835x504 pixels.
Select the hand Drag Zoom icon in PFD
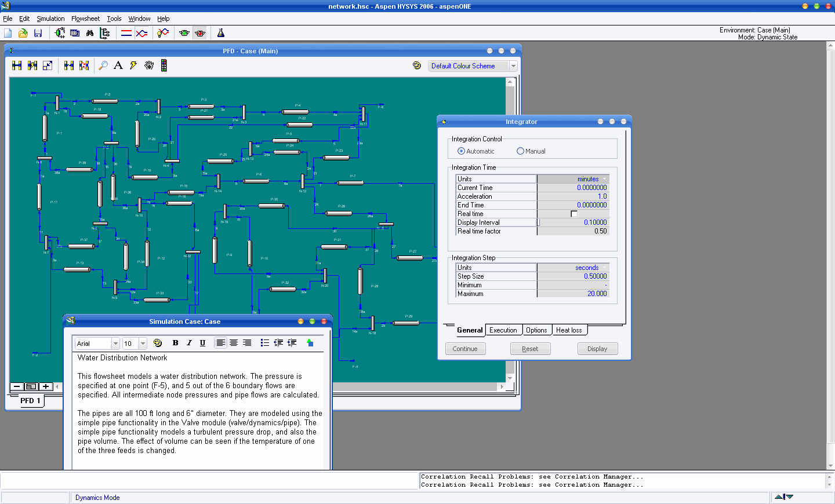point(149,65)
